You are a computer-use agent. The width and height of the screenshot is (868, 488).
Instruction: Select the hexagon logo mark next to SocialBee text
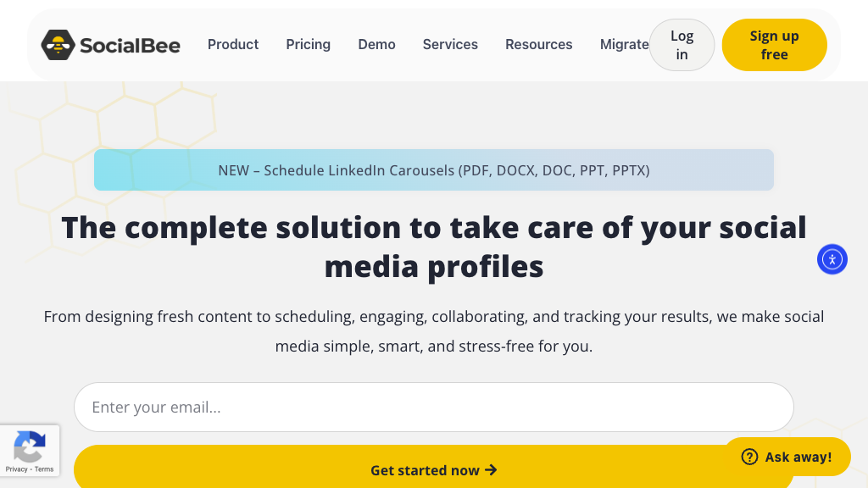tap(57, 44)
